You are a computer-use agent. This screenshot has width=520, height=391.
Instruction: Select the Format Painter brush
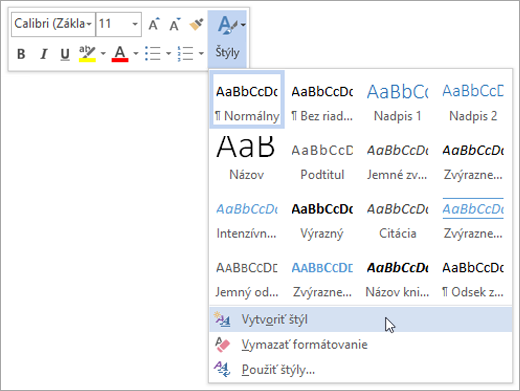(x=196, y=24)
